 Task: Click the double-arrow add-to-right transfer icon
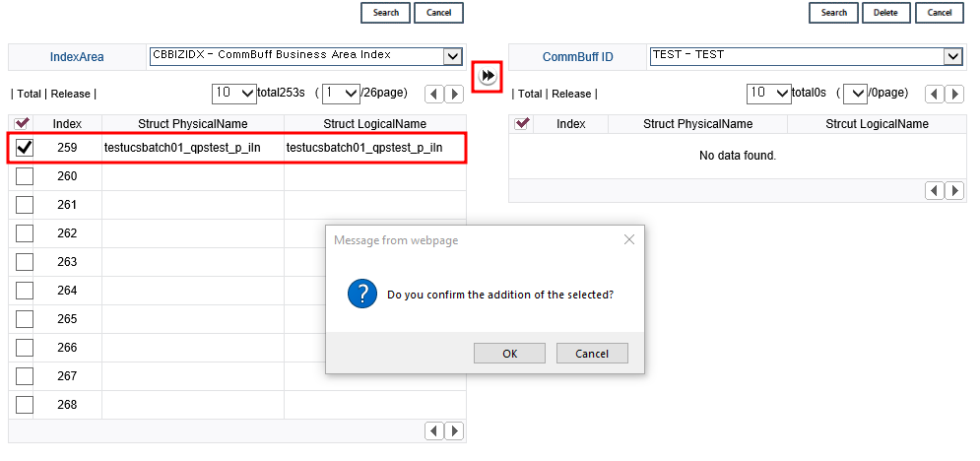pos(488,77)
